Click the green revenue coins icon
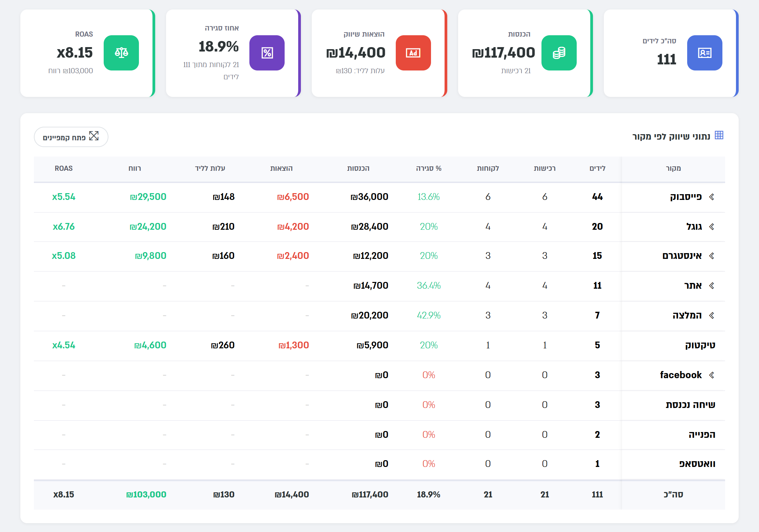 559,53
